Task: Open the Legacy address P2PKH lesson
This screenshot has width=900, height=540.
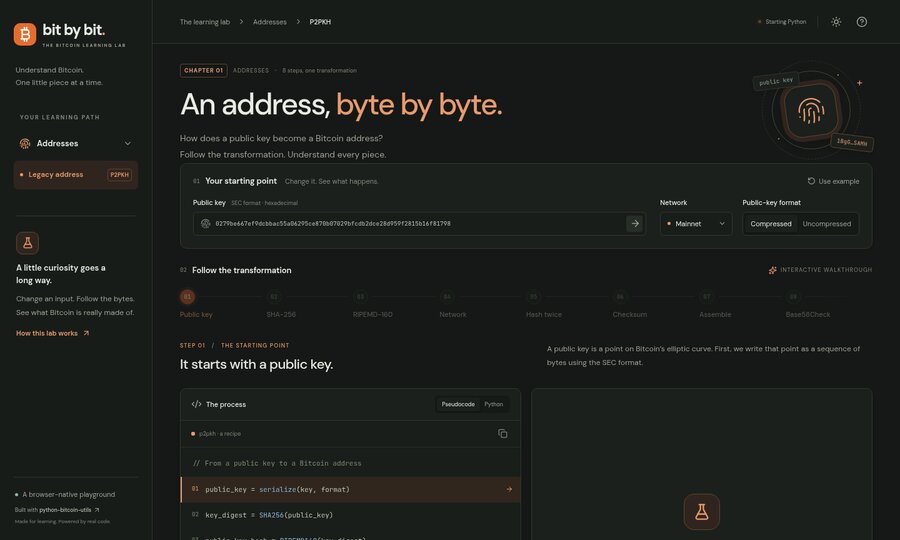Action: [x=76, y=175]
